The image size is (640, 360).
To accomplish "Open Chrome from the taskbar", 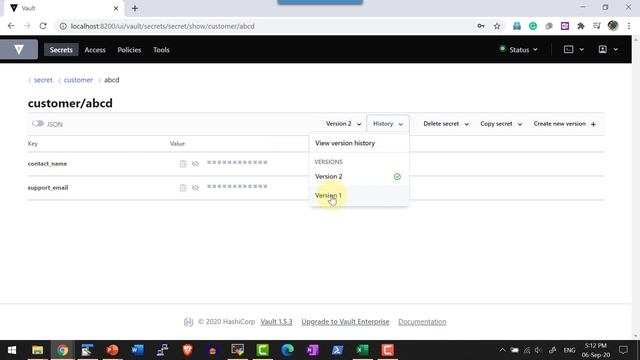I will point(62,350).
